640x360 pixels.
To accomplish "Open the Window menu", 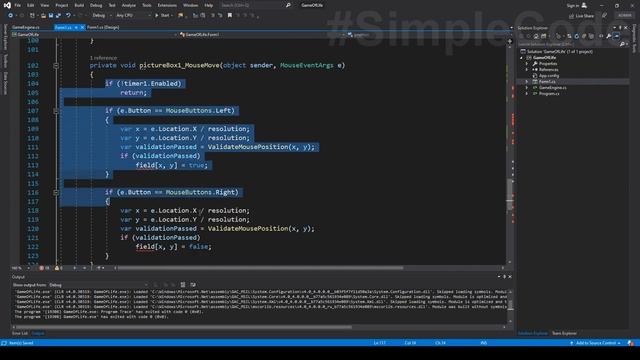I will pyautogui.click(x=190, y=5).
